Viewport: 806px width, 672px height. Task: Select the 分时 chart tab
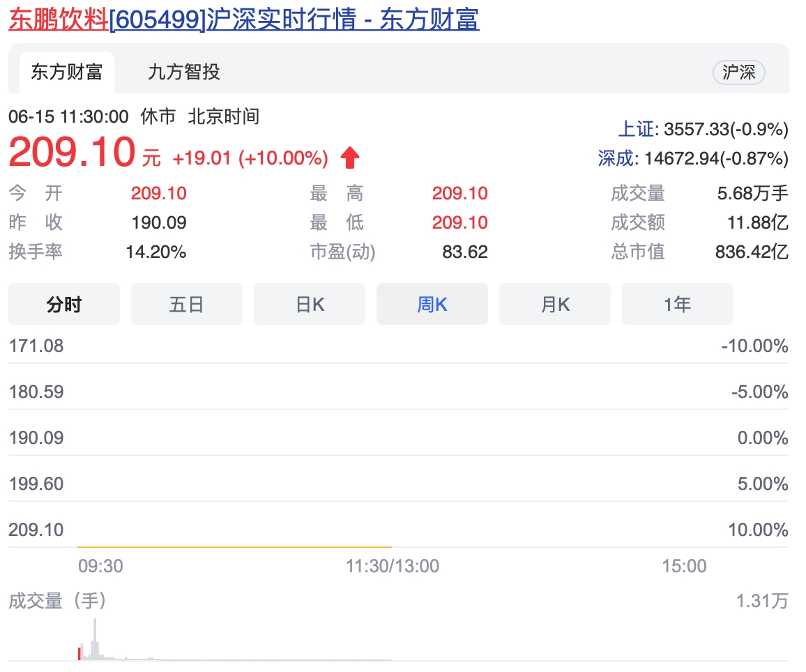(64, 304)
